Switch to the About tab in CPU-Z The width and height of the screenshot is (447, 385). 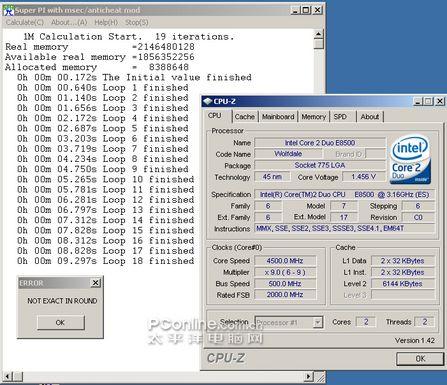[370, 117]
